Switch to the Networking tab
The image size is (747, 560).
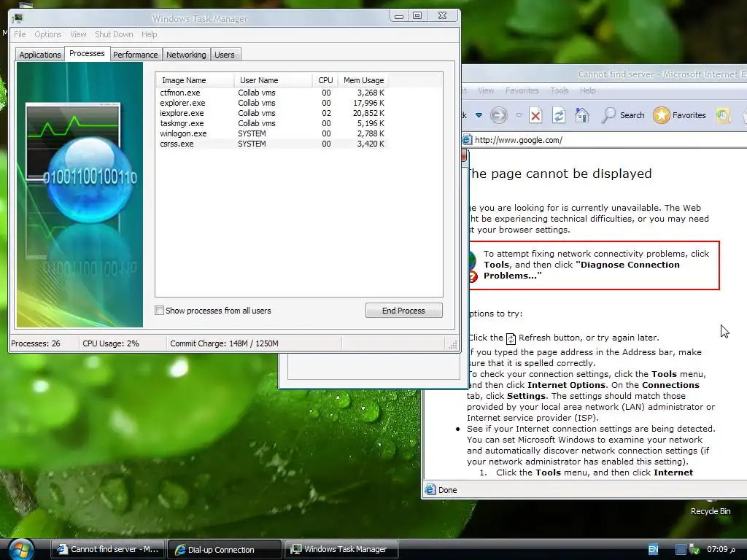point(186,54)
